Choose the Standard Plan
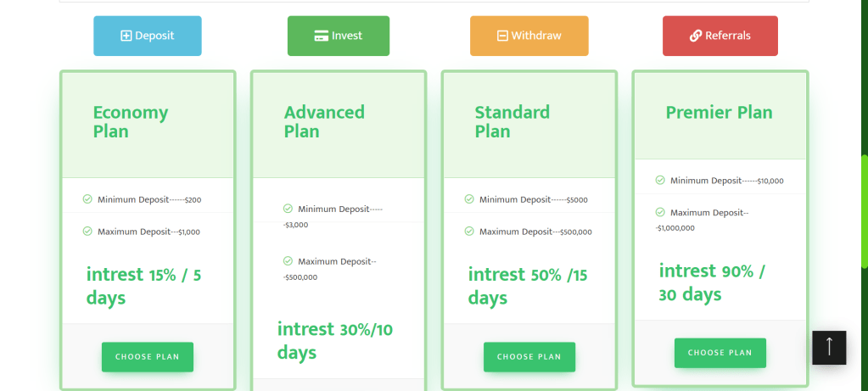The height and width of the screenshot is (391, 868). tap(529, 357)
